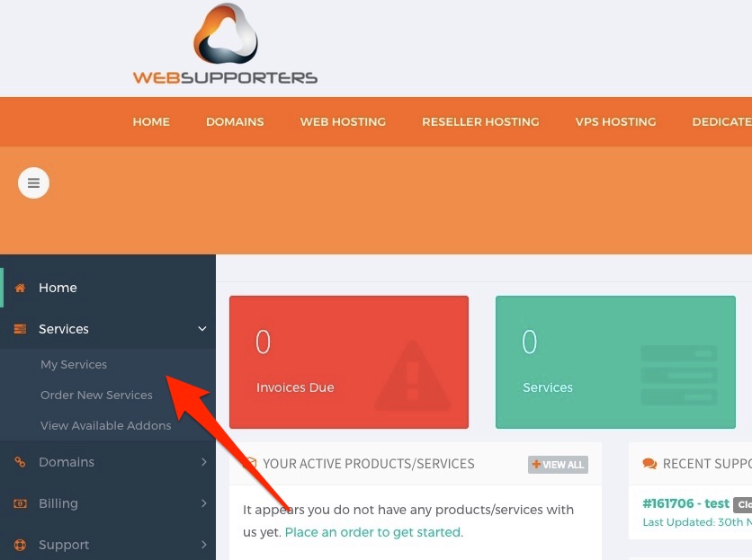Image resolution: width=752 pixels, height=560 pixels.
Task: Click the Services server icon in sidebar
Action: pyautogui.click(x=20, y=329)
